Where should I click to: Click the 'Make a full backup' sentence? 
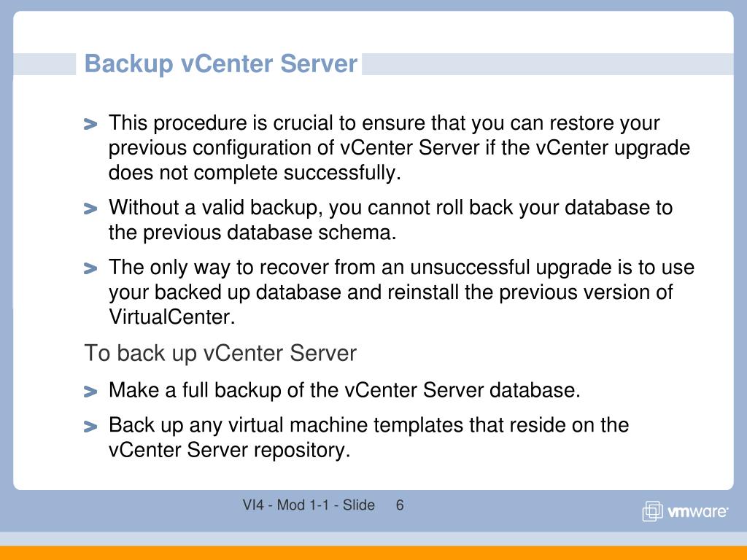click(x=344, y=390)
